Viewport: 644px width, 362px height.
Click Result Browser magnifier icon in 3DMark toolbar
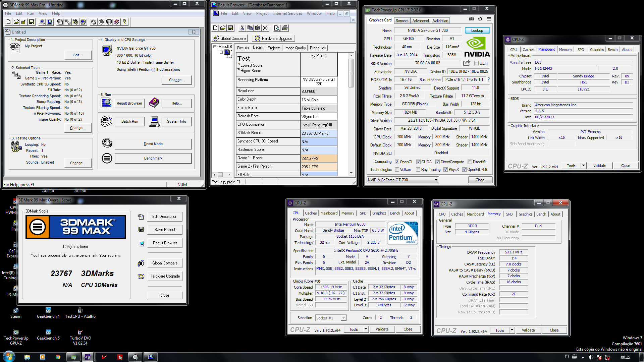click(x=50, y=22)
